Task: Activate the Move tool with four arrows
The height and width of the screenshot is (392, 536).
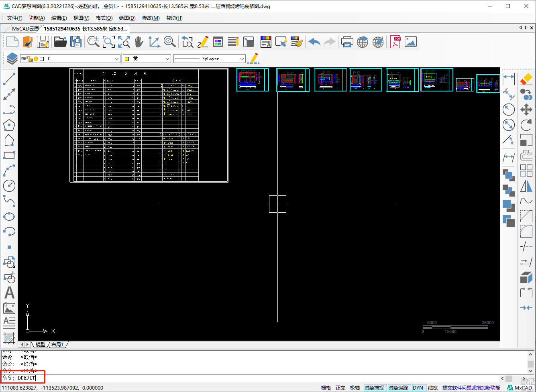Action: [x=526, y=110]
